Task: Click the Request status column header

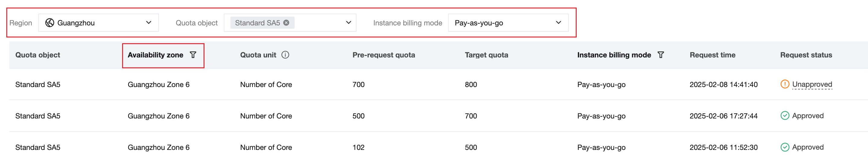Action: (806, 55)
